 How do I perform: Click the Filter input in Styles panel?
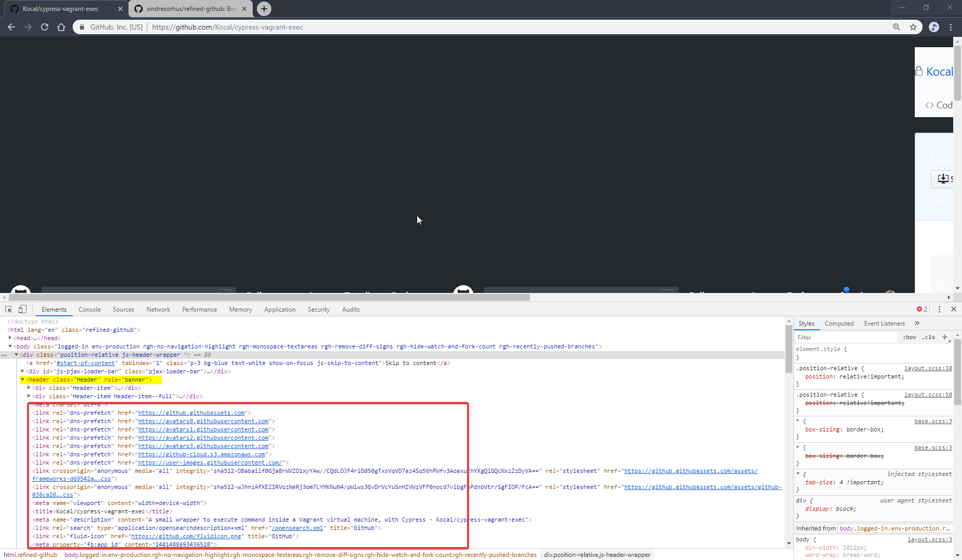click(846, 337)
